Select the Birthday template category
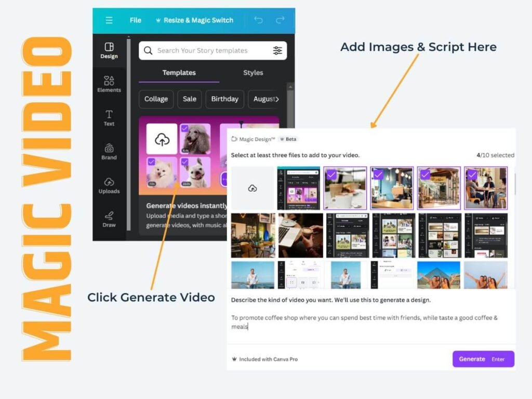532x399 pixels. (224, 99)
